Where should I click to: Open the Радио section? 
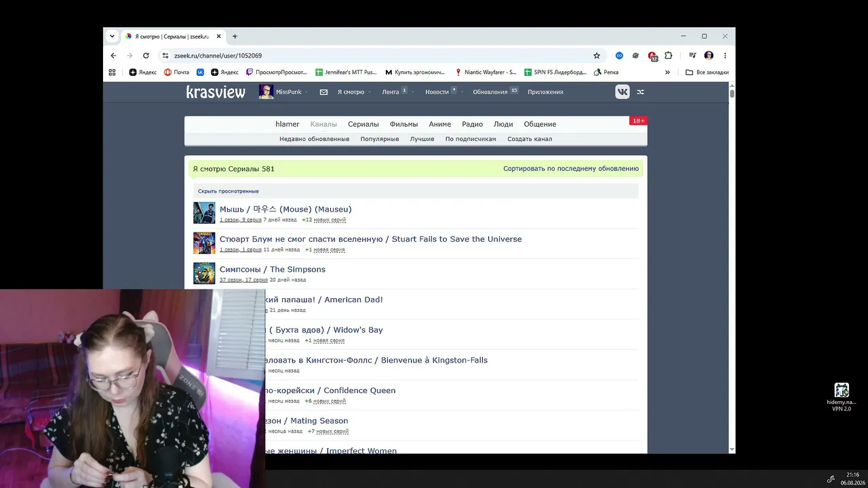click(473, 124)
